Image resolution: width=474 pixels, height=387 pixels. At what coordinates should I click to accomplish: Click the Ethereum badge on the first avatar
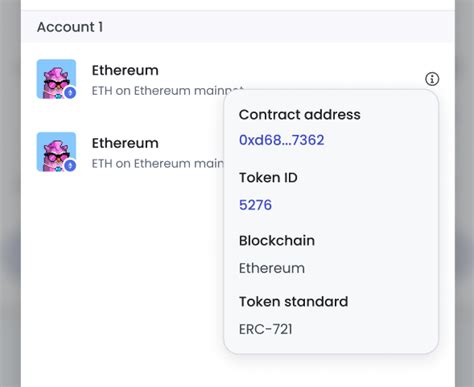pyautogui.click(x=70, y=92)
